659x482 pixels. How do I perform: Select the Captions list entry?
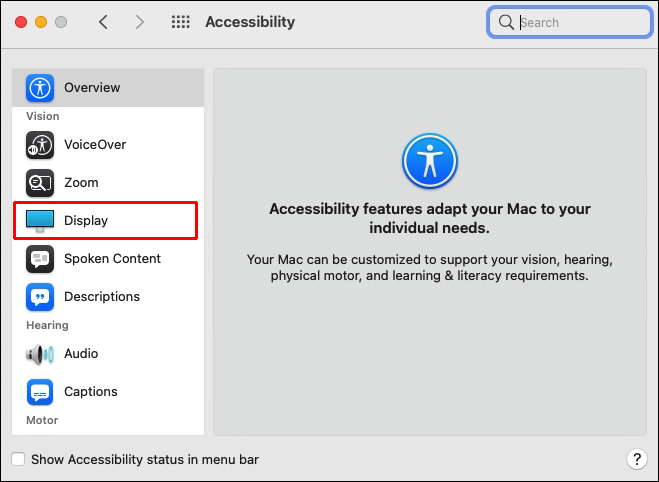pos(91,391)
